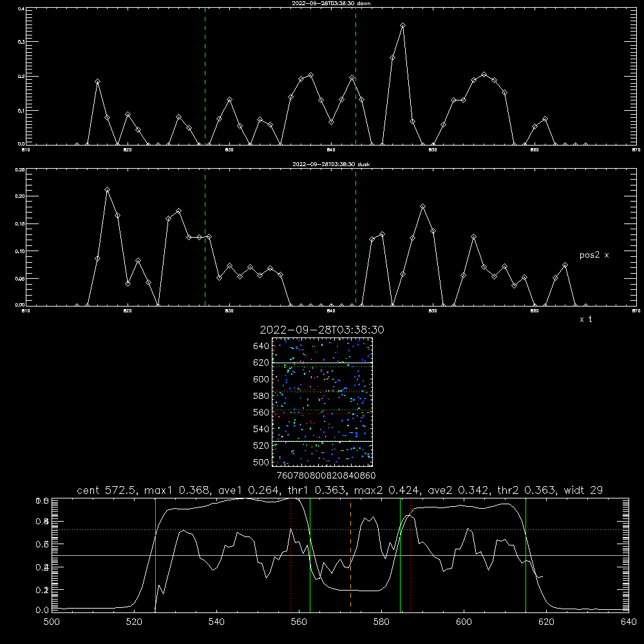Click scatter image y-axis label 500

(261, 462)
